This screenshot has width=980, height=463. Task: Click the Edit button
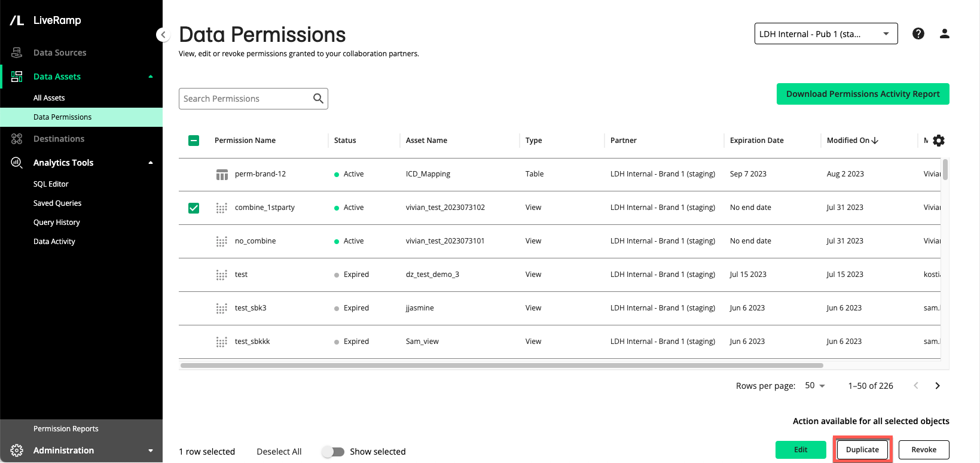click(x=801, y=450)
